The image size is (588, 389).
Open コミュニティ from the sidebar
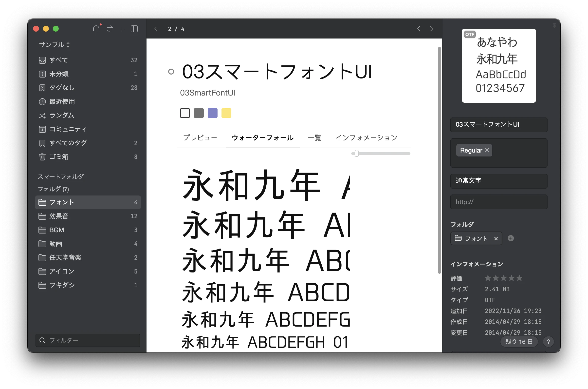tap(68, 129)
